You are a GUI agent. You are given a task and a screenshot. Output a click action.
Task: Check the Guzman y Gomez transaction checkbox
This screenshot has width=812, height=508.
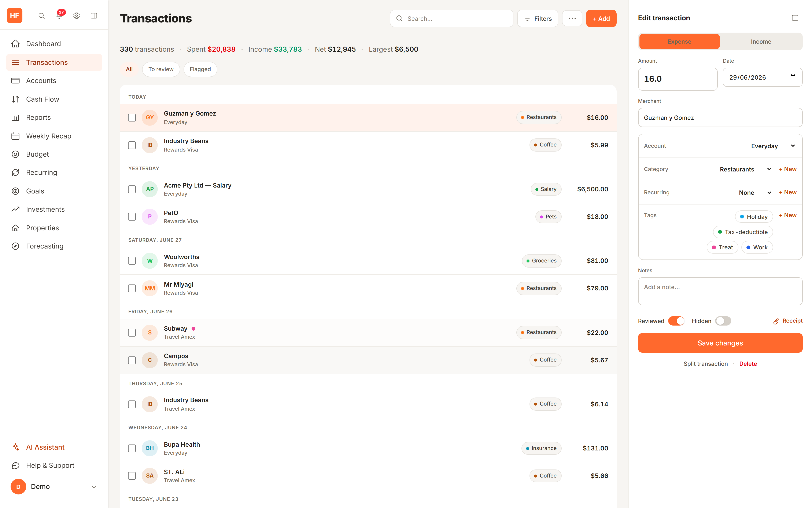(x=132, y=118)
